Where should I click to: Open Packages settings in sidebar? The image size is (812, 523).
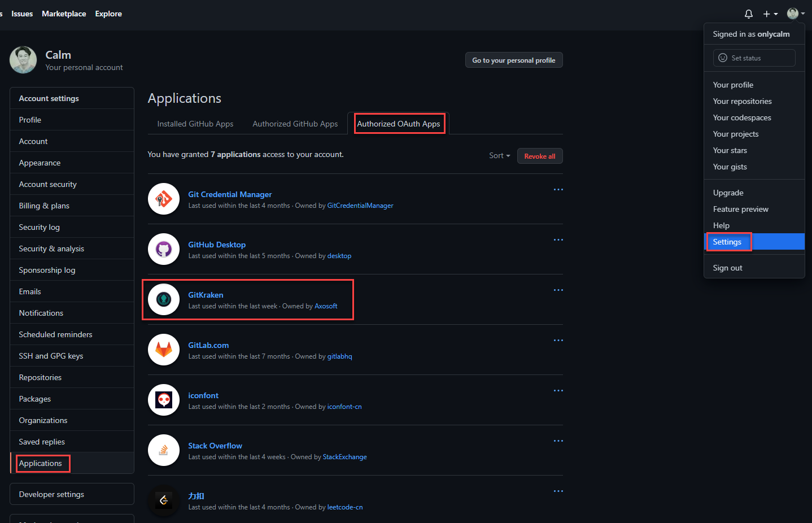[72, 399]
